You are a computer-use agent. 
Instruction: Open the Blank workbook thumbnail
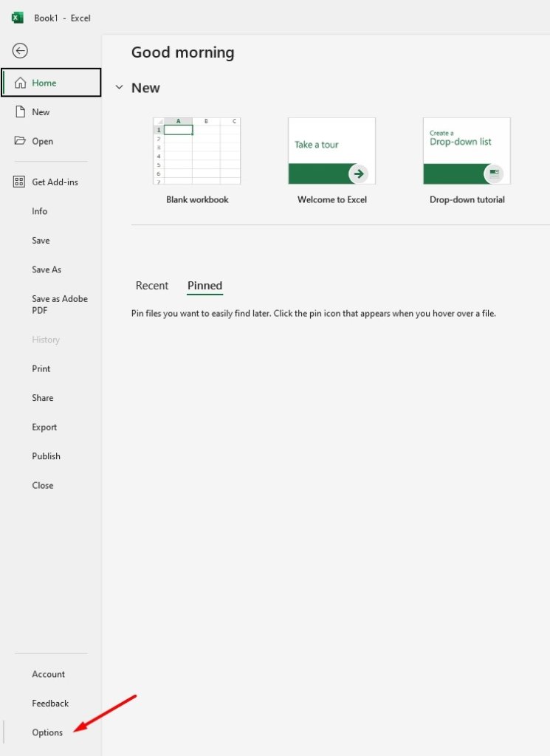pyautogui.click(x=196, y=151)
